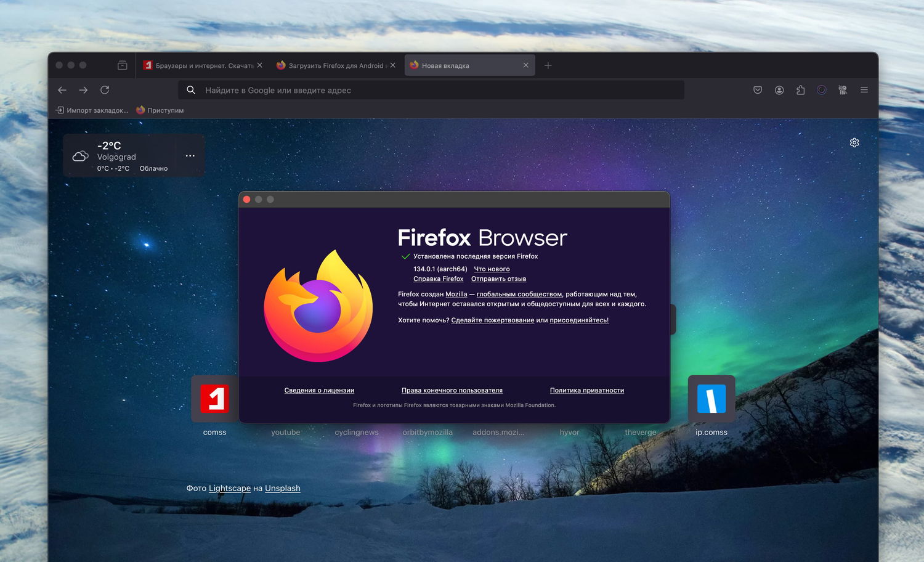Viewport: 924px width, 562px height.
Task: Open the Firefox application hamburger menu
Action: coord(864,90)
